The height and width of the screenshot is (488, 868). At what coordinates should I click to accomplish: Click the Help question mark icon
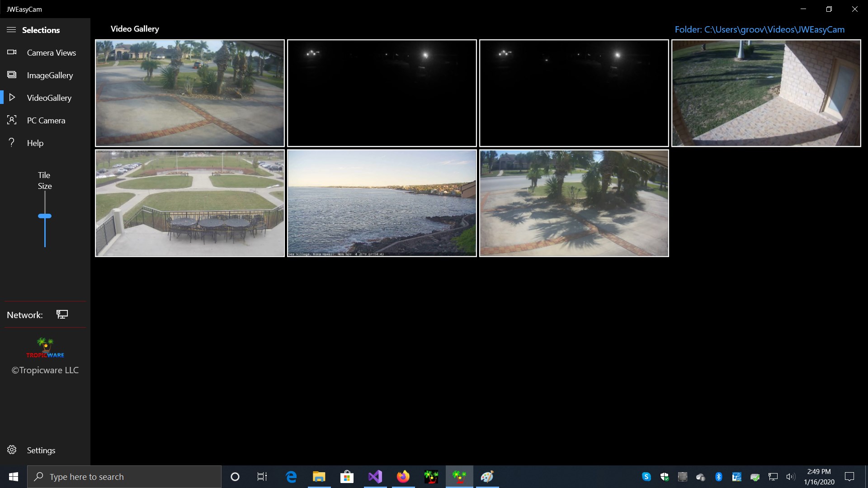point(12,143)
